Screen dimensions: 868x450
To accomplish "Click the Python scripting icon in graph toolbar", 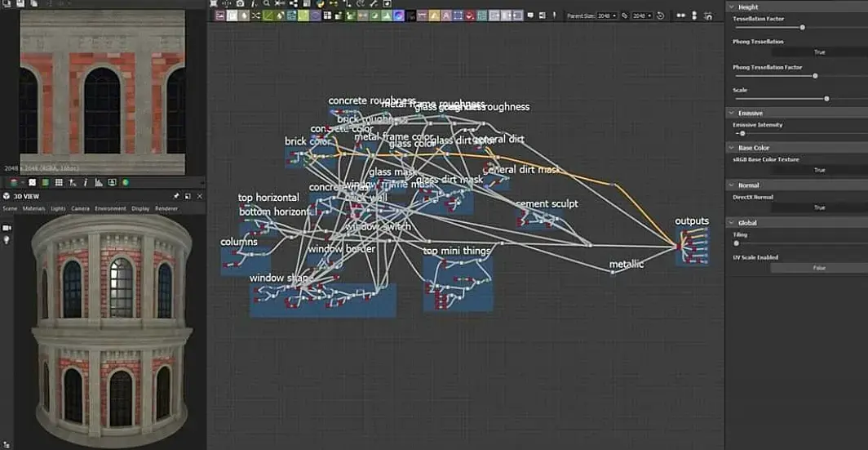I will pos(320,3).
